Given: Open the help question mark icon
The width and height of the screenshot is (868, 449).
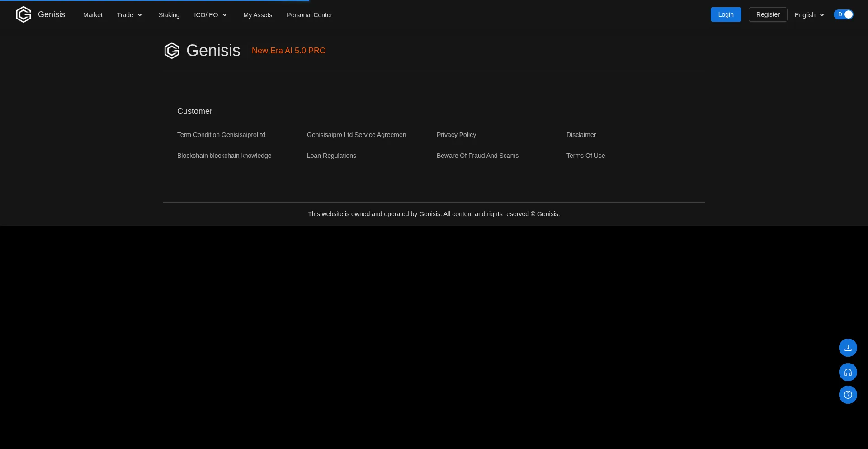Looking at the screenshot, I should coord(848,395).
